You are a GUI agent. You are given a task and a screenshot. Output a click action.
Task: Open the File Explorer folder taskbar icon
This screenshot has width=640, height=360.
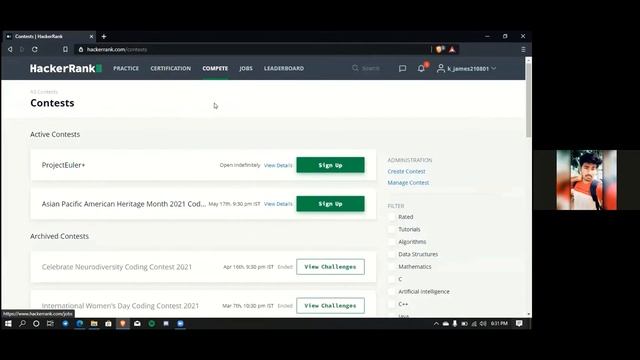(94, 324)
